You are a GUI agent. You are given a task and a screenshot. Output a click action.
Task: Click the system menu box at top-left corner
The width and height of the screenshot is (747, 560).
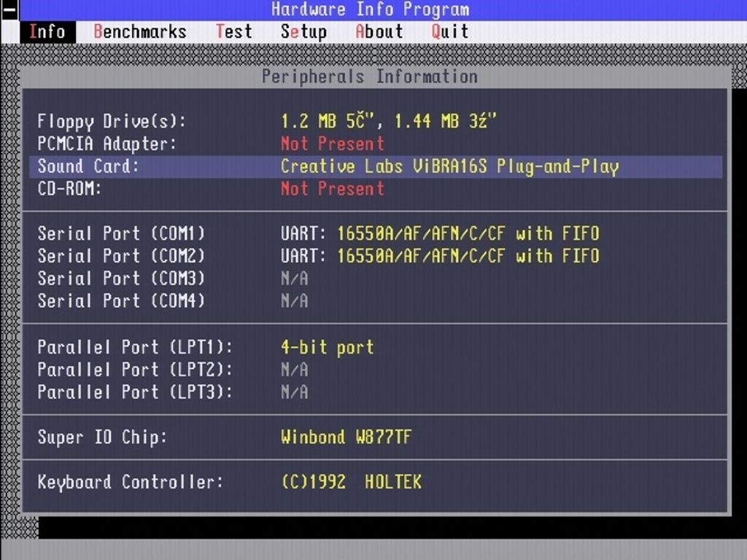click(9, 10)
